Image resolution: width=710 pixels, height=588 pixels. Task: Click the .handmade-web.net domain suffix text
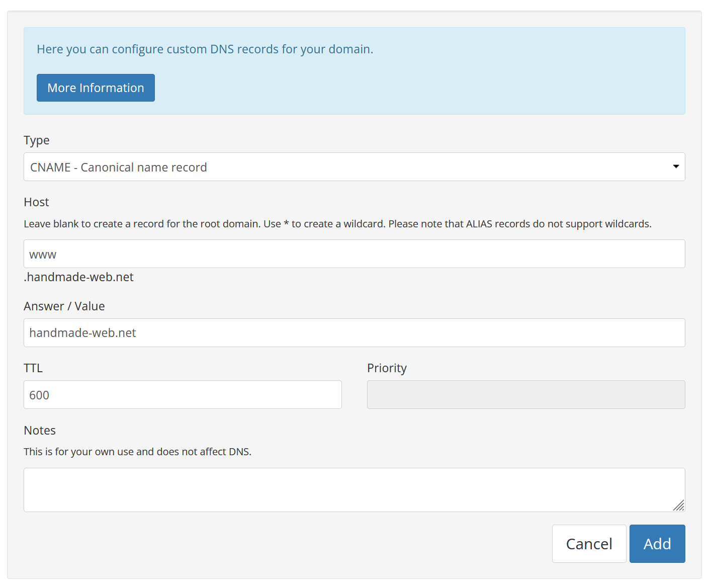79,277
